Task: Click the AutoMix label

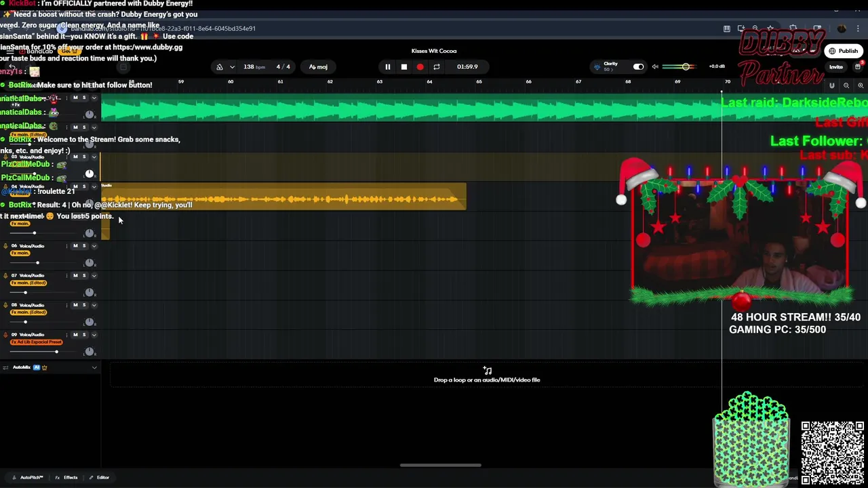Action: 22,367
